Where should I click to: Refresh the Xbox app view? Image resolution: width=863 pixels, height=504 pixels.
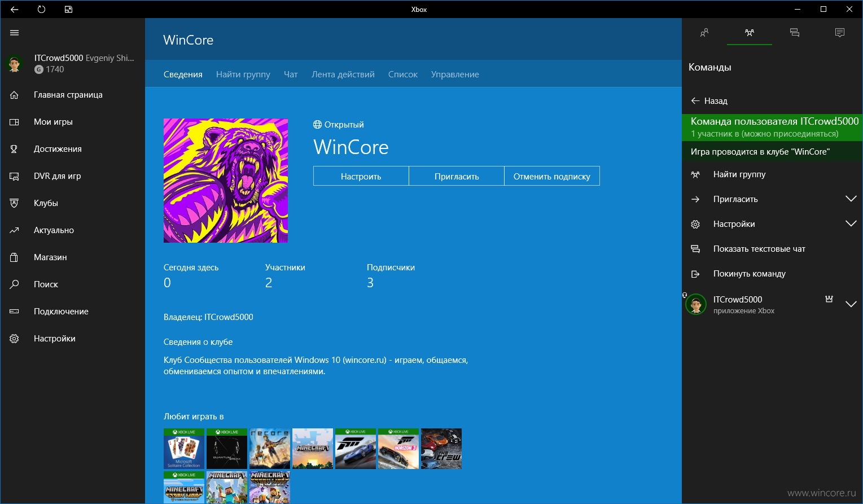pyautogui.click(x=41, y=9)
